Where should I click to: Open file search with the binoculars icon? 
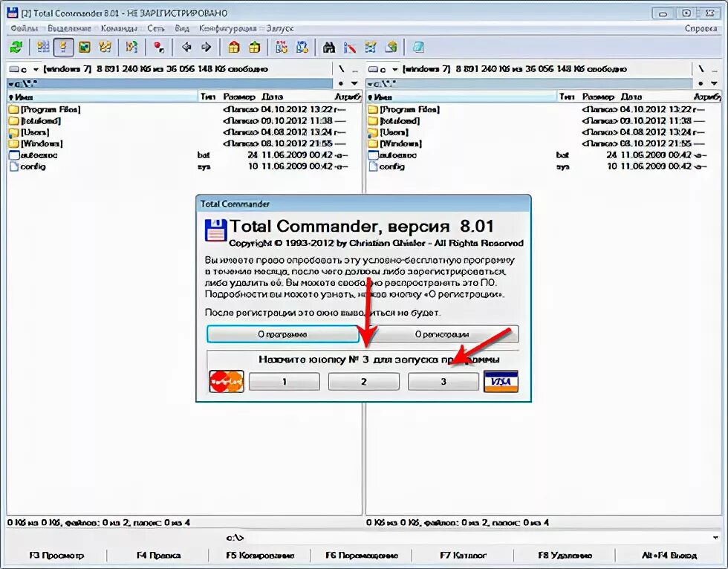click(x=329, y=47)
